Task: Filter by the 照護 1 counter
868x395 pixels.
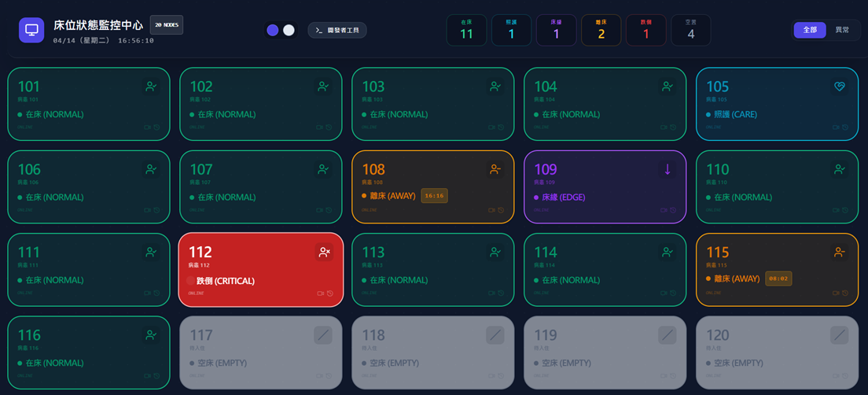Action: (x=512, y=30)
